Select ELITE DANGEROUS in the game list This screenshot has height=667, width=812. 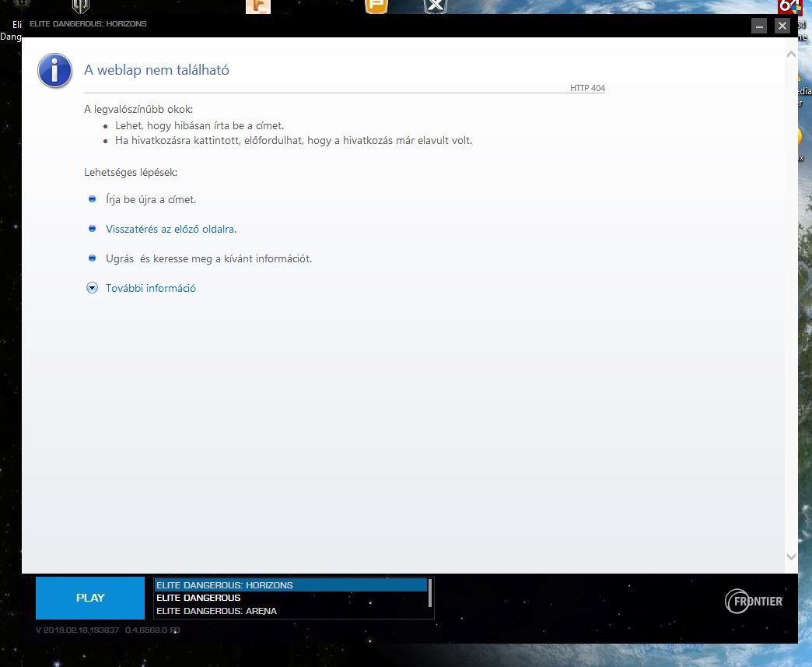[x=291, y=598]
